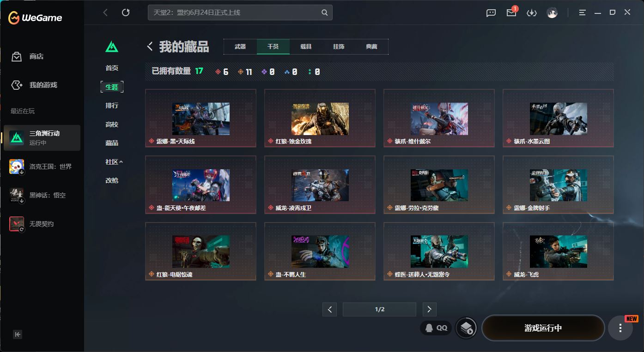The height and width of the screenshot is (352, 644).
Task: Click the 游戏运行中 button
Action: click(x=543, y=328)
